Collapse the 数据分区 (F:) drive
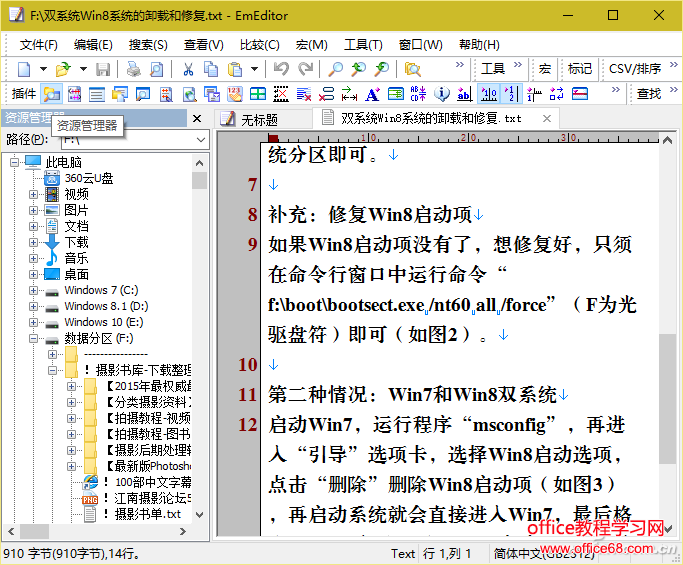Screen dimensions: 683x565 pos(34,338)
